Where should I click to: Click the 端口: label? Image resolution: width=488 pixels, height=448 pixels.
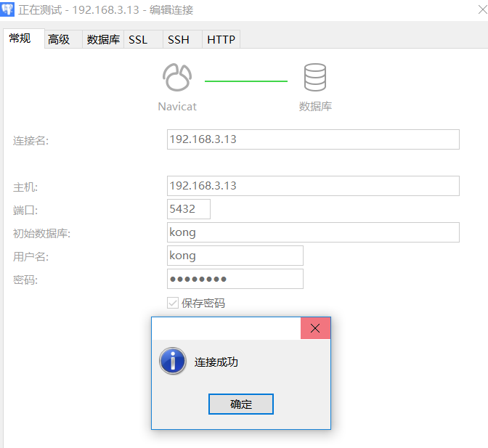[25, 211]
